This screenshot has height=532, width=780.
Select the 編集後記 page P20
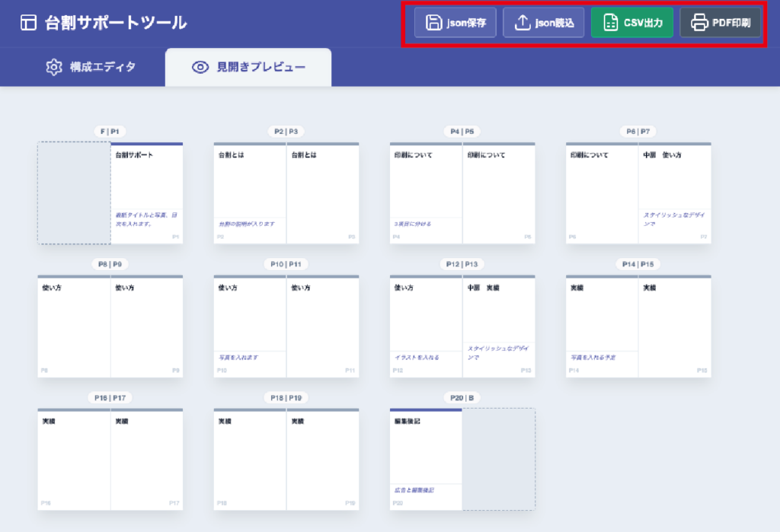pyautogui.click(x=426, y=460)
